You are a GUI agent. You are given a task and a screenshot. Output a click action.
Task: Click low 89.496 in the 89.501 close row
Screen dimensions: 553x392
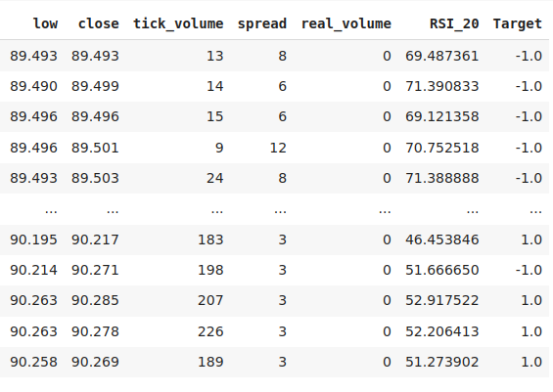[33, 148]
